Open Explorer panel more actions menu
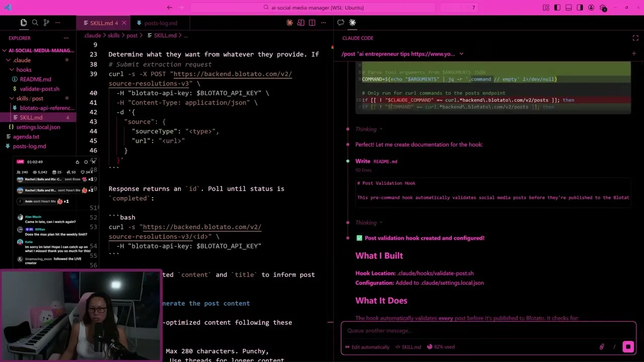The height and width of the screenshot is (362, 644). 66,38
